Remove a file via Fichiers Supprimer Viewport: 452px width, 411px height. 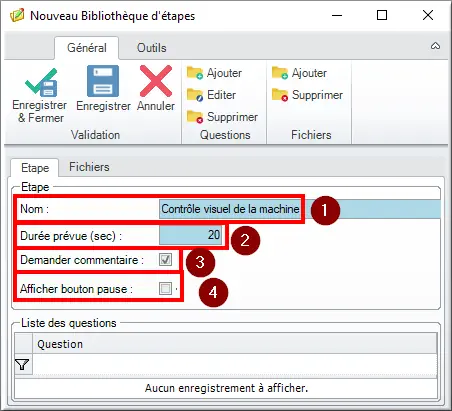(x=307, y=95)
